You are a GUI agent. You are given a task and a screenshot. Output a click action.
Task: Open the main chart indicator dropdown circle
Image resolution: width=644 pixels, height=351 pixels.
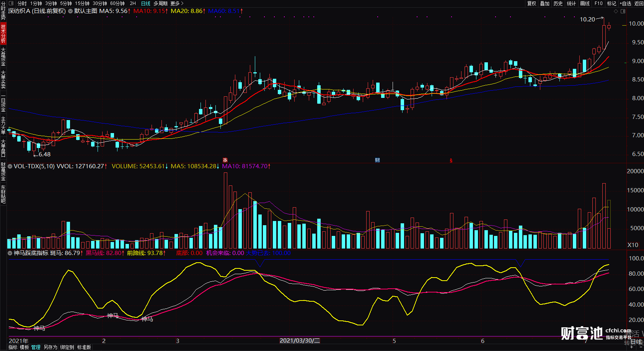70,11
